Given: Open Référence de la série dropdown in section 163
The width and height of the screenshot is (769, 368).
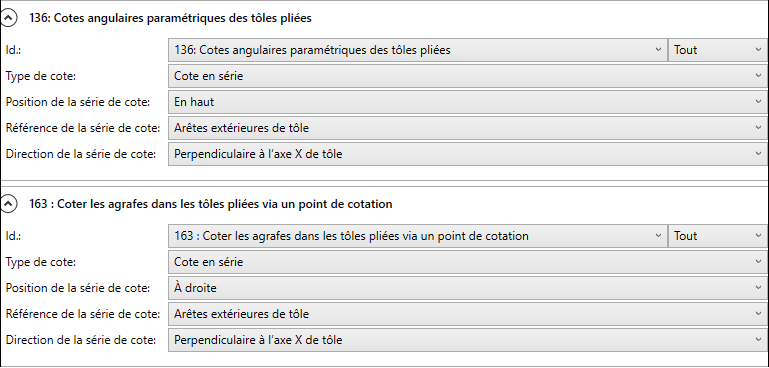Looking at the screenshot, I should [x=468, y=314].
